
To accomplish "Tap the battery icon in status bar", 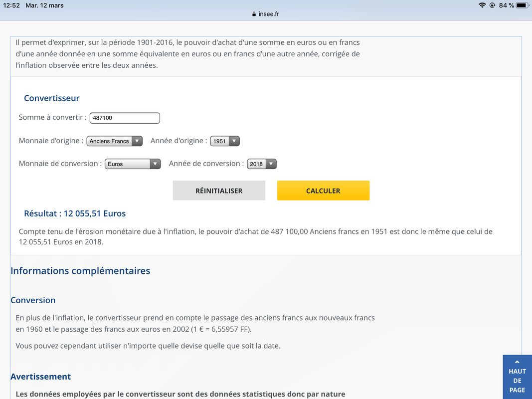I will click(523, 5).
